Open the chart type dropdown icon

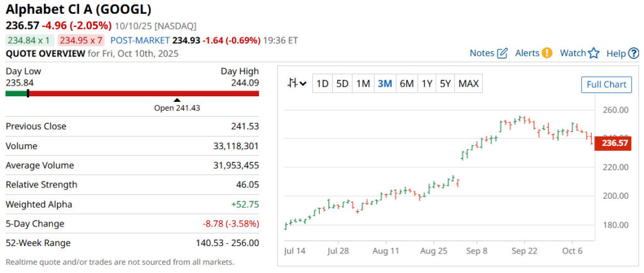[x=297, y=84]
